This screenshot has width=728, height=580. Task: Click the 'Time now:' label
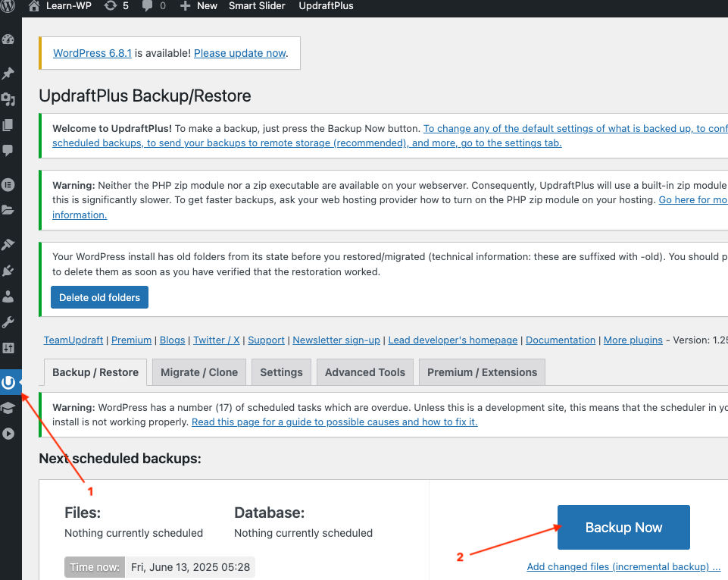[95, 567]
